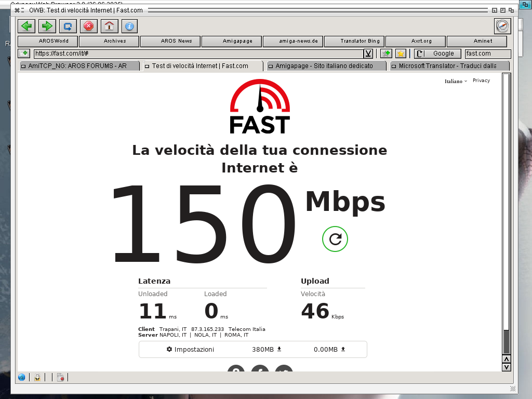
Task: Close the Amigapage tab via its small box icon
Action: coord(270,66)
